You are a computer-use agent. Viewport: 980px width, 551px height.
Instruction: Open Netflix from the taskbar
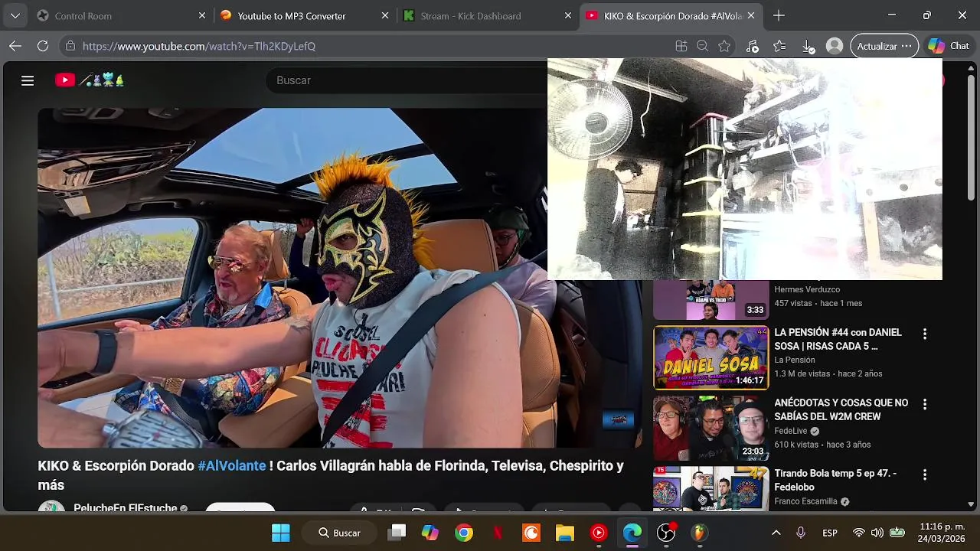498,533
